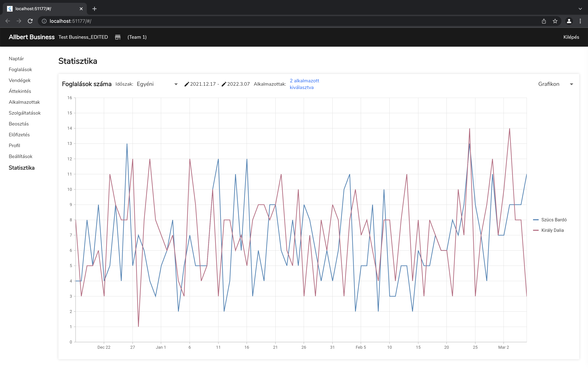The height and width of the screenshot is (368, 588).
Task: Edit start date pencil icon 2021.12.17
Action: [187, 84]
